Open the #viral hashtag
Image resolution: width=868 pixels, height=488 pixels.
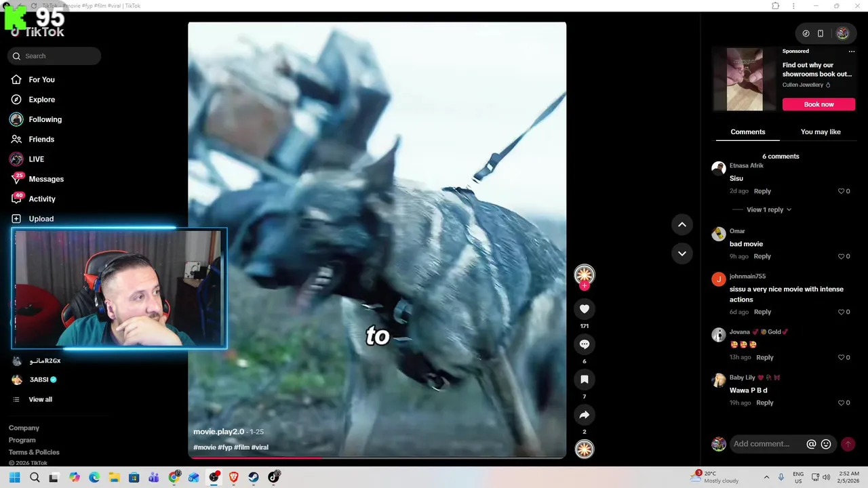point(260,447)
